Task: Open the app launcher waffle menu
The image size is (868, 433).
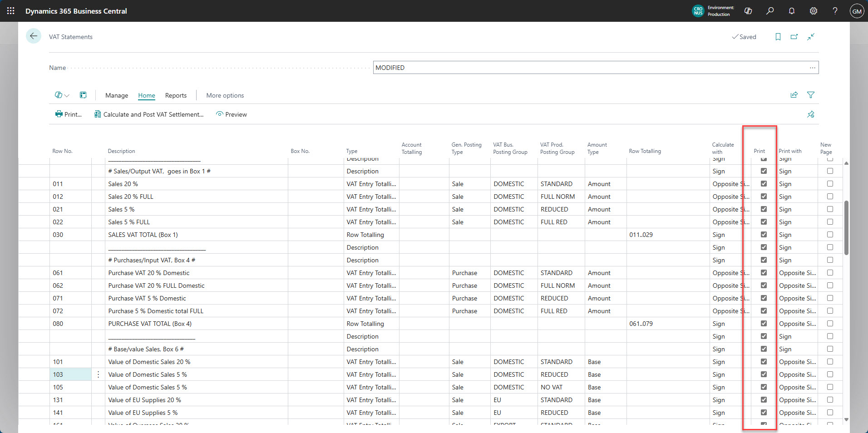Action: (10, 11)
